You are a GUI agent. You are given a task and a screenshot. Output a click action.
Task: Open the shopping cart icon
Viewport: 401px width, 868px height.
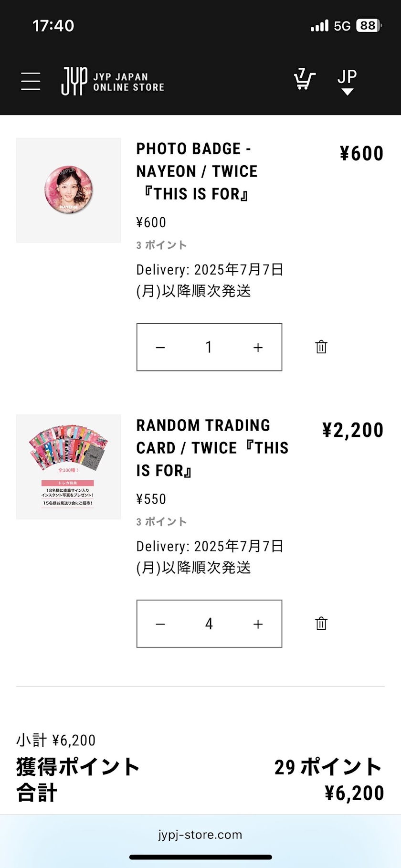(305, 79)
